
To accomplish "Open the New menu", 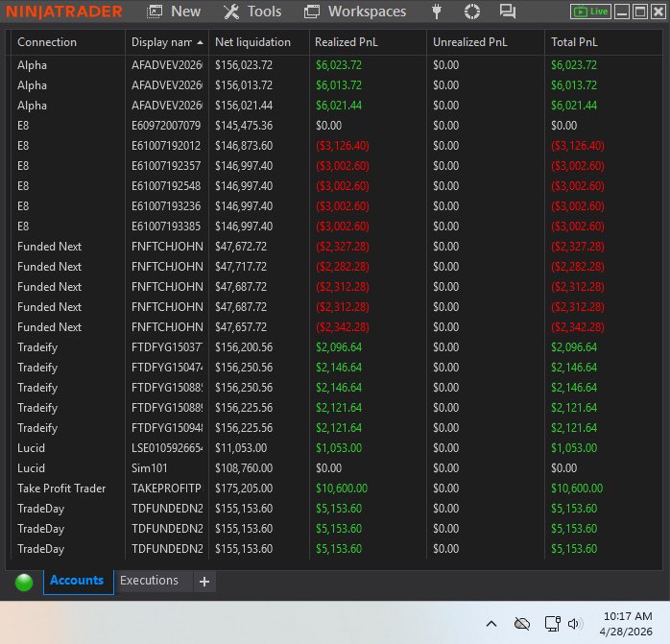I will tap(174, 12).
